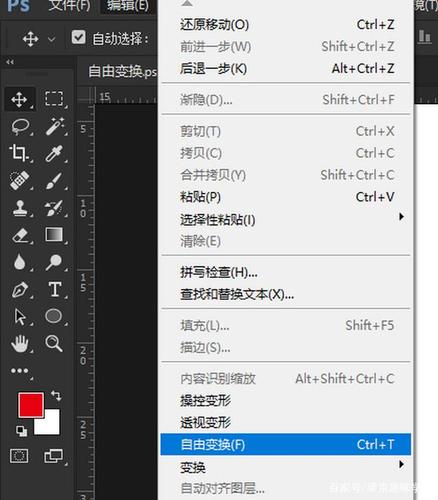Click the disabled 描边(S)... entry

[286, 348]
